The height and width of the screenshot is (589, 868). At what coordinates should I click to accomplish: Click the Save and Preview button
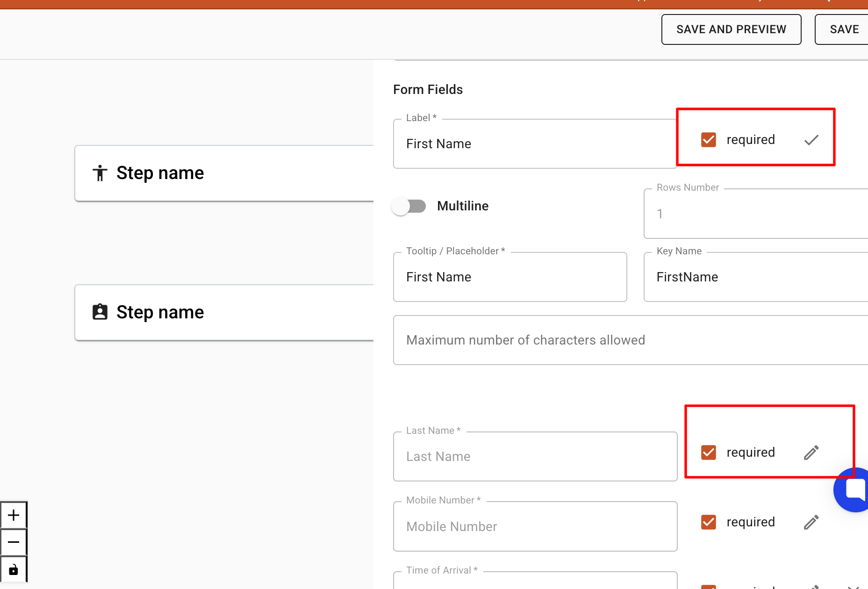[x=731, y=29]
